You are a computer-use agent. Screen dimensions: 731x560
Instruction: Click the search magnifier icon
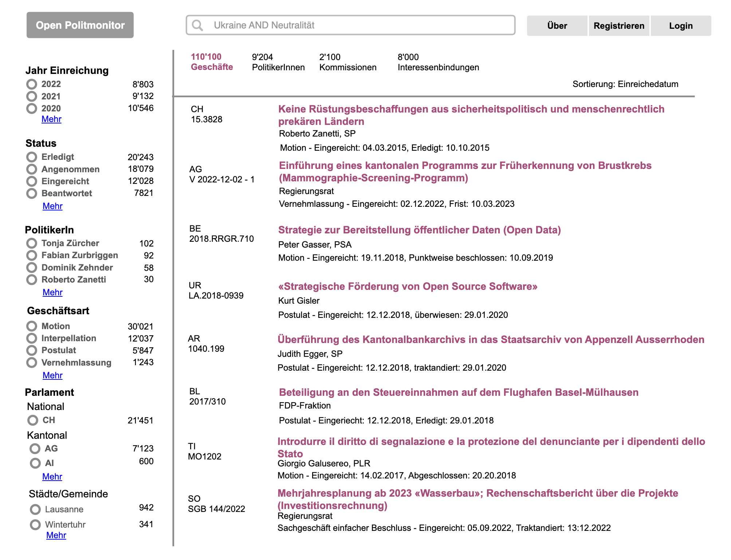click(197, 25)
